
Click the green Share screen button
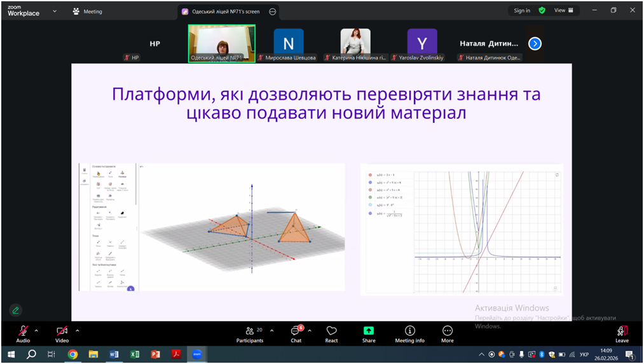[369, 333]
